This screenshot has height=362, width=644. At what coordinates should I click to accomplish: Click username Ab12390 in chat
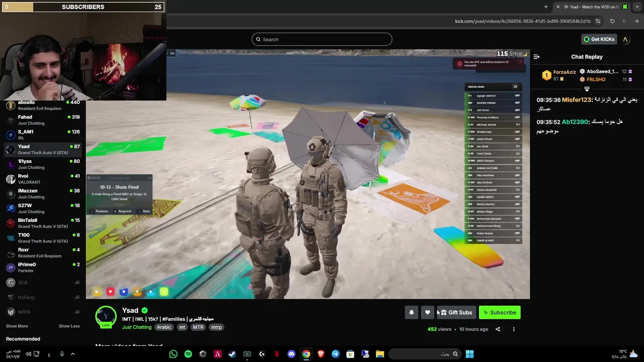(x=575, y=122)
